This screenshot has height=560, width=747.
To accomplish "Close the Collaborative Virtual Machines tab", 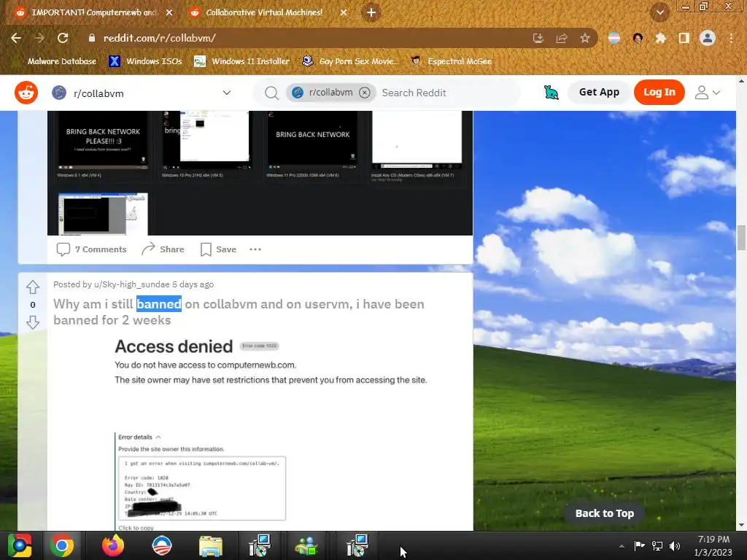I will tap(344, 12).
